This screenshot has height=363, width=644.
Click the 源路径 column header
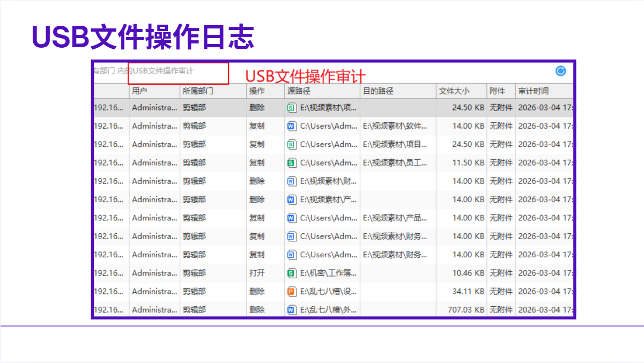[299, 91]
